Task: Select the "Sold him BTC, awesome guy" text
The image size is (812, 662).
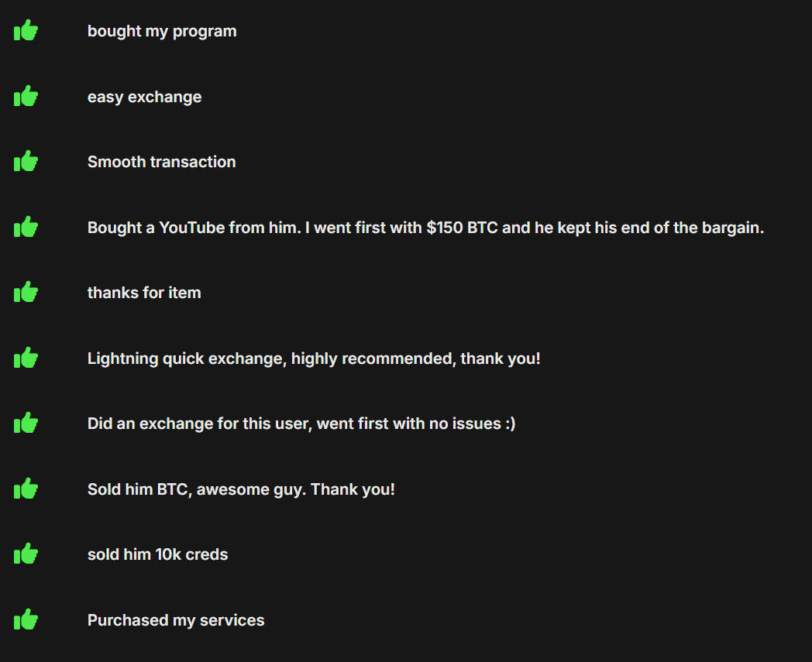Action: point(241,489)
